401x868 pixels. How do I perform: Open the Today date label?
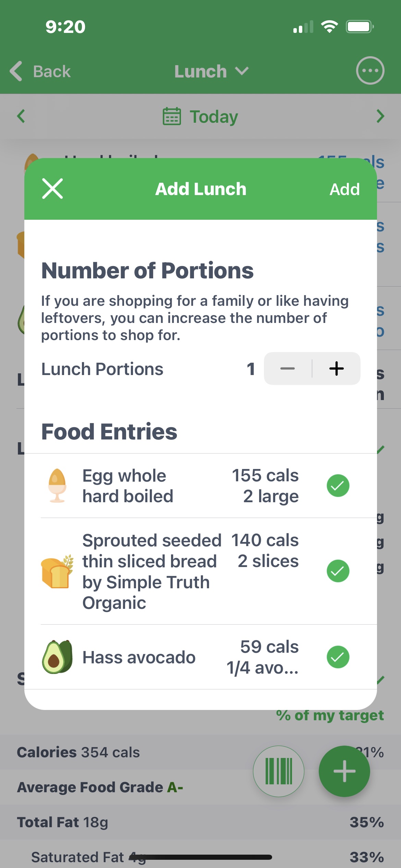click(x=214, y=117)
